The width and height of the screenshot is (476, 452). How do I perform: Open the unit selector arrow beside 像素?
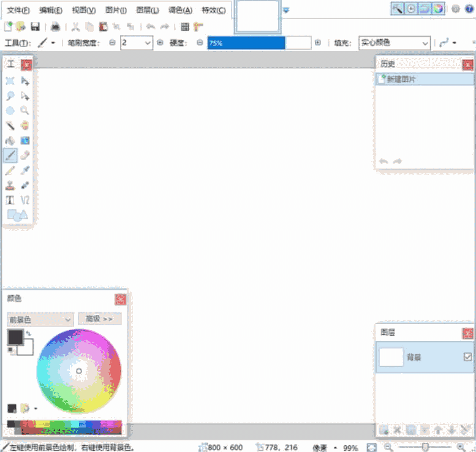(x=335, y=448)
